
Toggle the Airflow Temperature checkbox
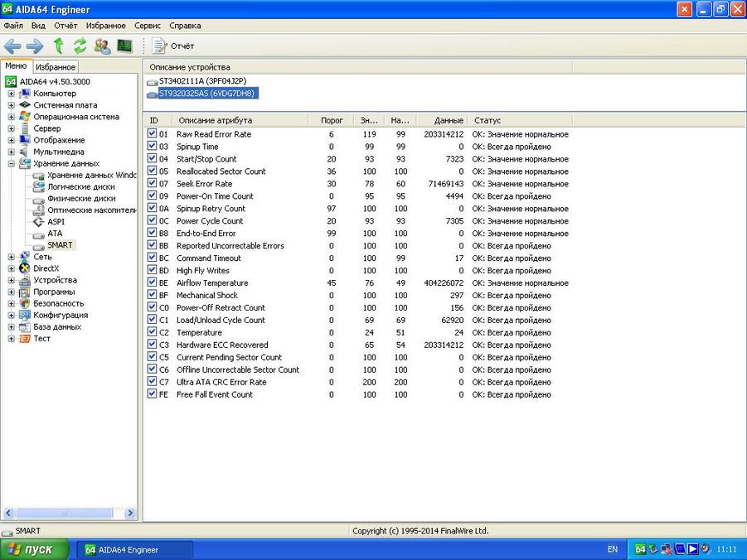point(152,282)
